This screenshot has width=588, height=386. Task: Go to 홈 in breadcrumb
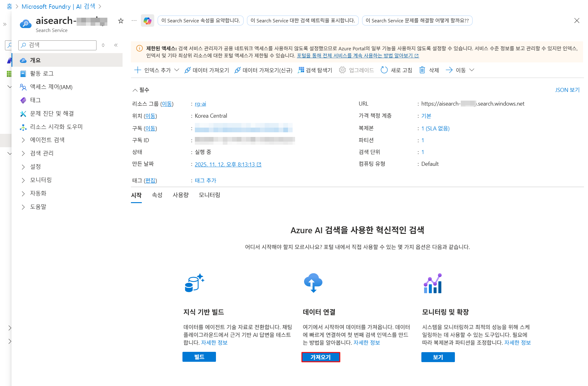pyautogui.click(x=9, y=7)
